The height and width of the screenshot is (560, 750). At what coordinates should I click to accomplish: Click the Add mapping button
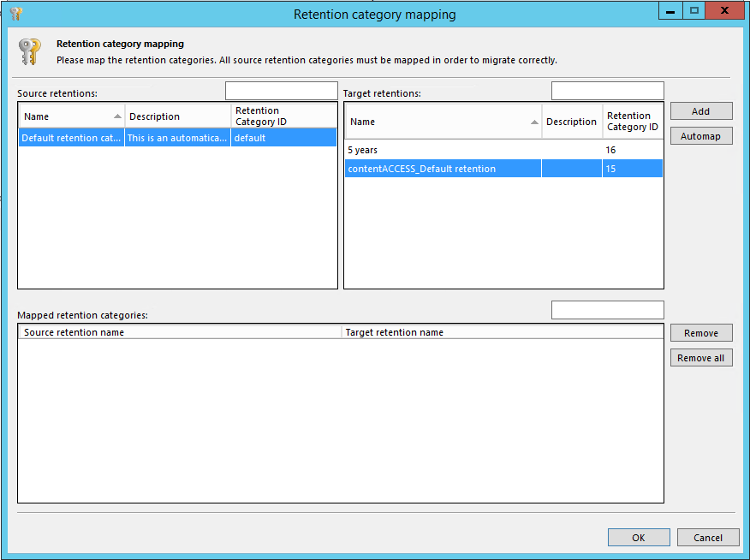tap(700, 111)
